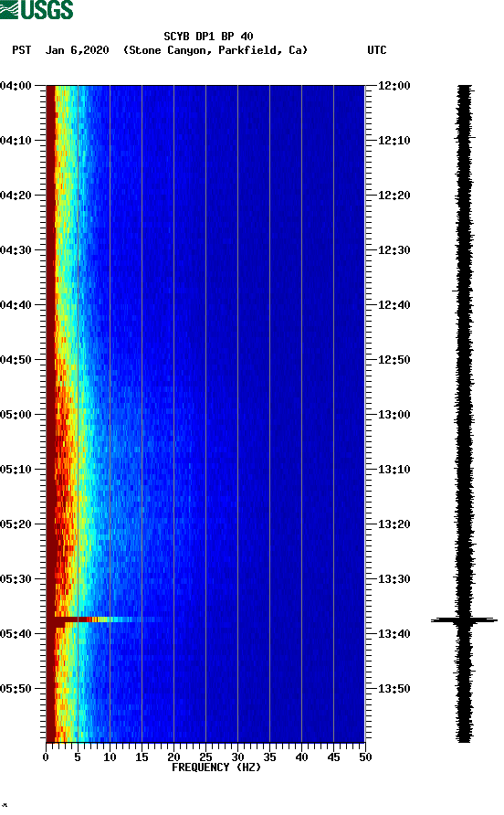Click the date 'Jan 6,2020'
The width and height of the screenshot is (504, 815).
(78, 50)
